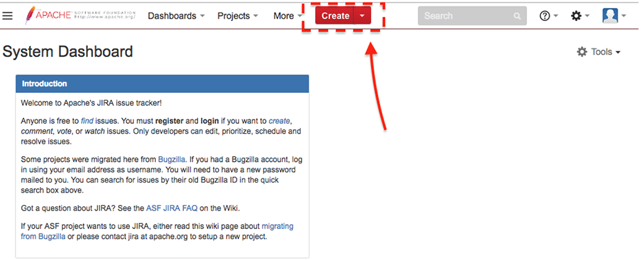
Task: Open the Projects menu
Action: pos(238,16)
